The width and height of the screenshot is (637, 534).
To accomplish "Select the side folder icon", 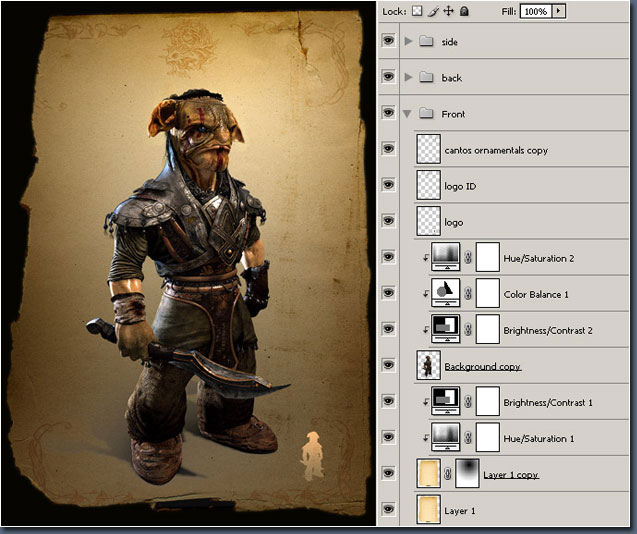I will 426,41.
